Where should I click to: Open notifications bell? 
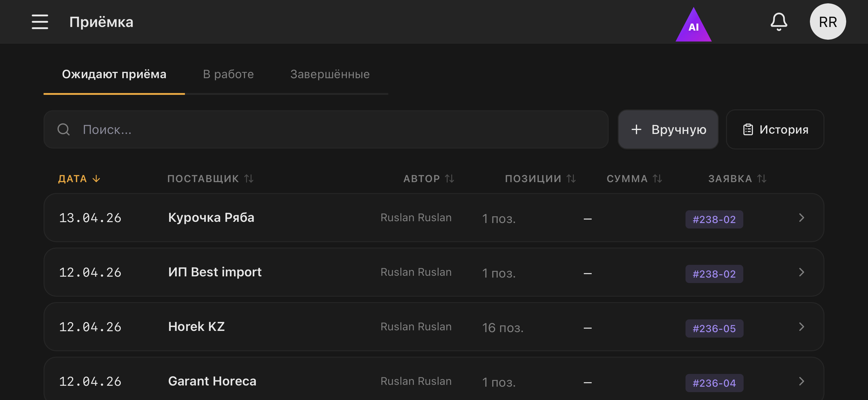pyautogui.click(x=778, y=22)
